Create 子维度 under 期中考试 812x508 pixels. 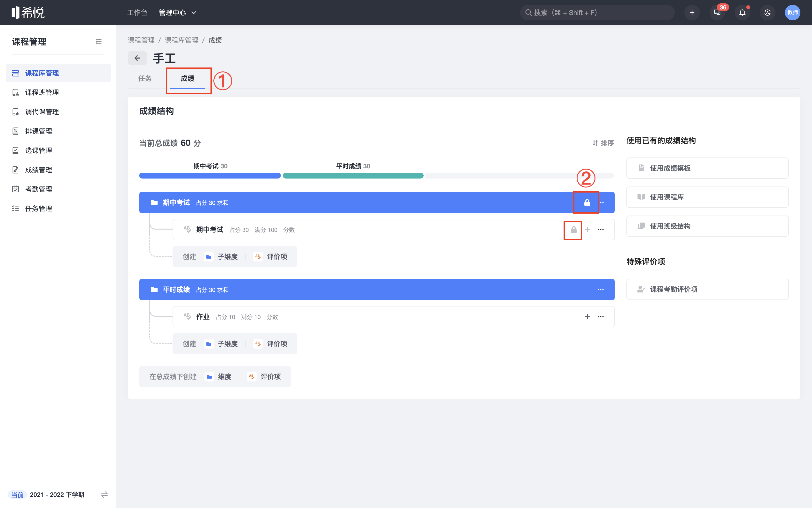point(221,257)
